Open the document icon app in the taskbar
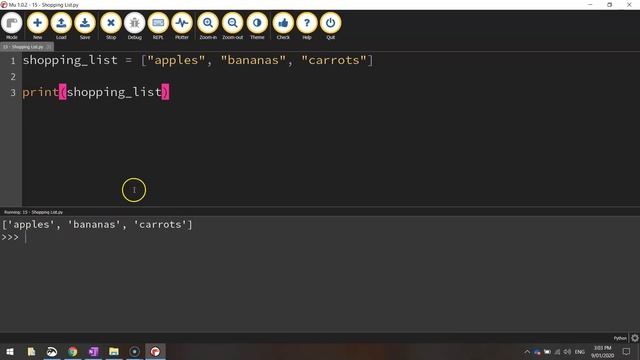This screenshot has height=360, width=640. pyautogui.click(x=31, y=351)
